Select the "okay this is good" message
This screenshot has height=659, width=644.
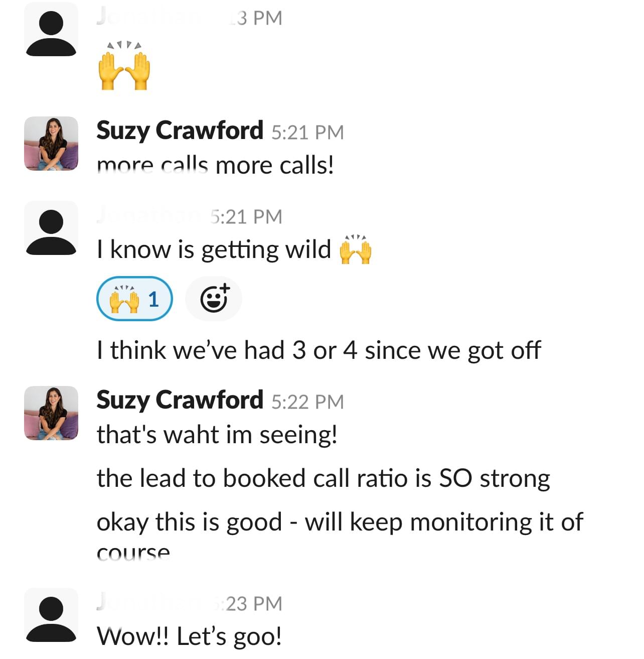coord(339,523)
